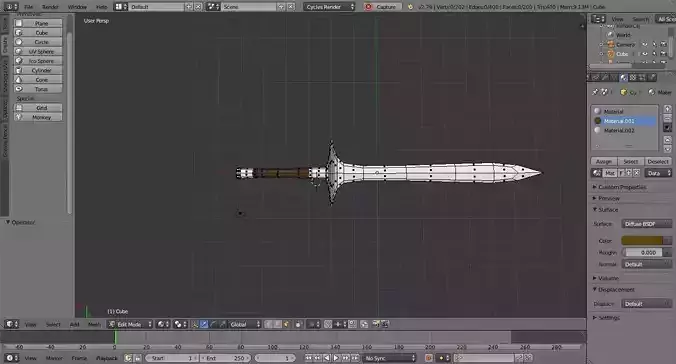Viewport: 676px width, 364px height.
Task: Open the No Sync playback dropdown
Action: pos(389,358)
